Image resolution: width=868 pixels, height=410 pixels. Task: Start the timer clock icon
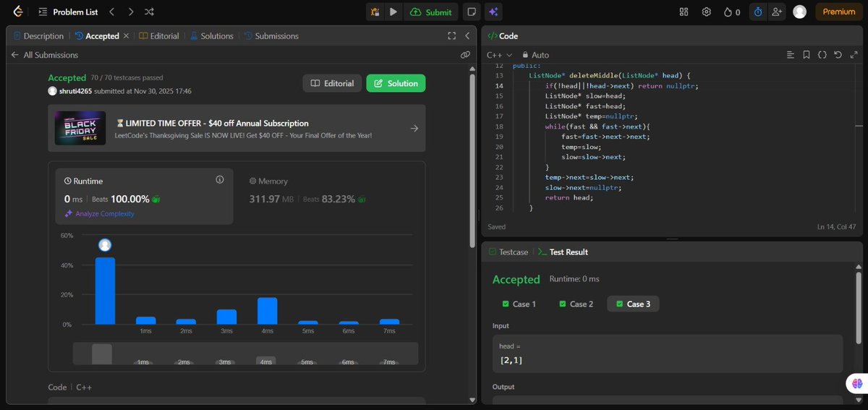pos(757,12)
